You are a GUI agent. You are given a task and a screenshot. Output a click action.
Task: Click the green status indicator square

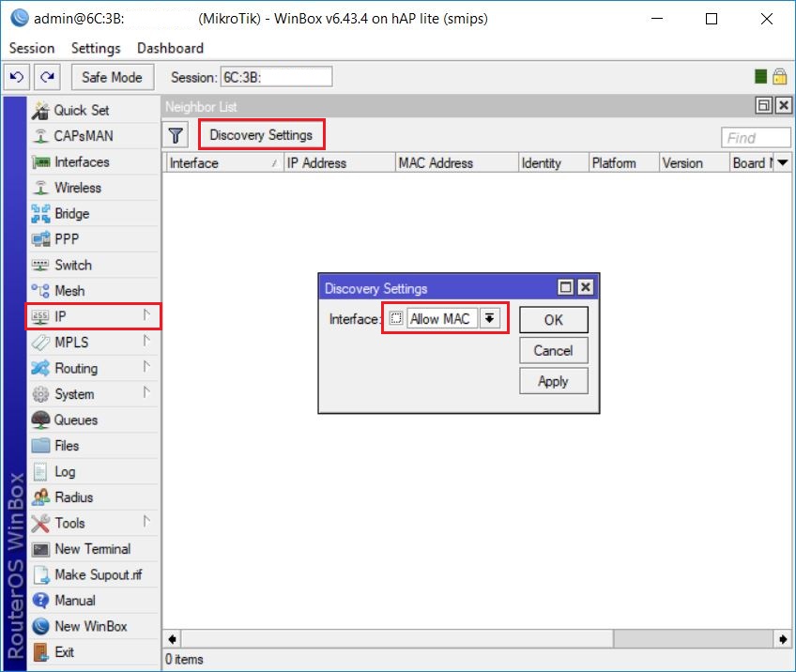[760, 77]
